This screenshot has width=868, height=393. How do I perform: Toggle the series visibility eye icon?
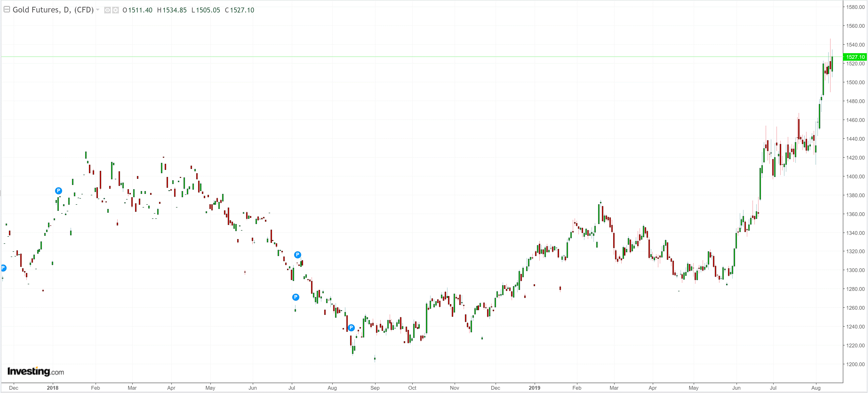click(x=108, y=10)
